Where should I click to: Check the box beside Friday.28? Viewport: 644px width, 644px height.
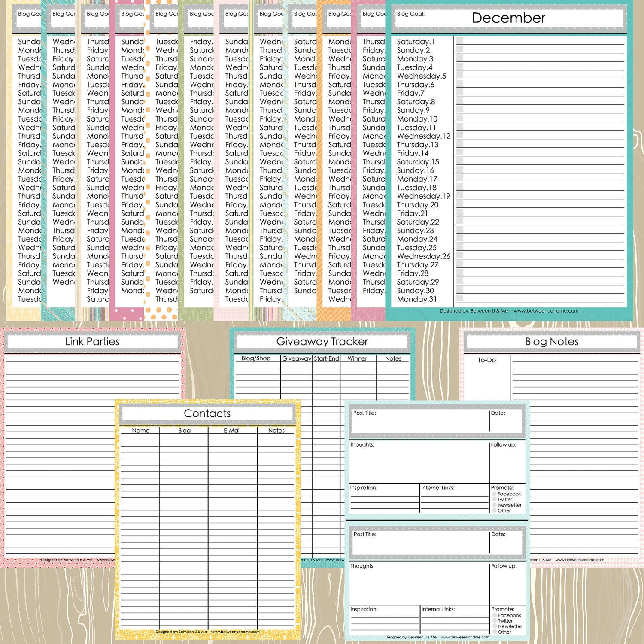tap(460, 273)
